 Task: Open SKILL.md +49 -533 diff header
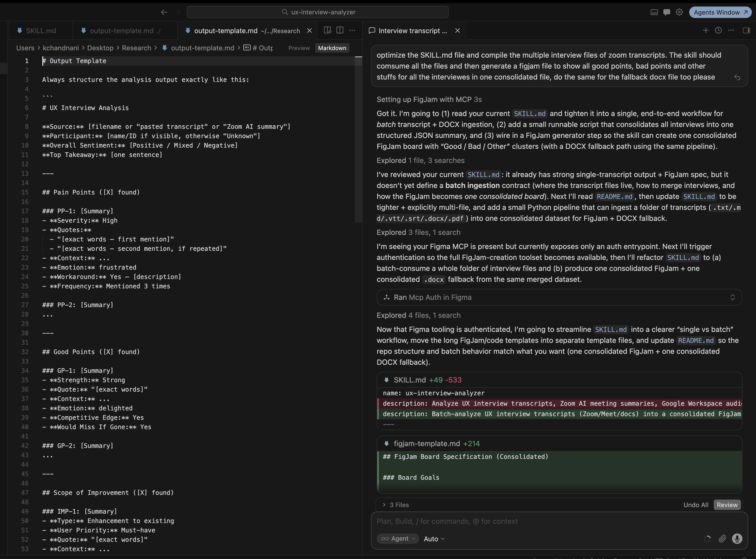[x=559, y=380]
